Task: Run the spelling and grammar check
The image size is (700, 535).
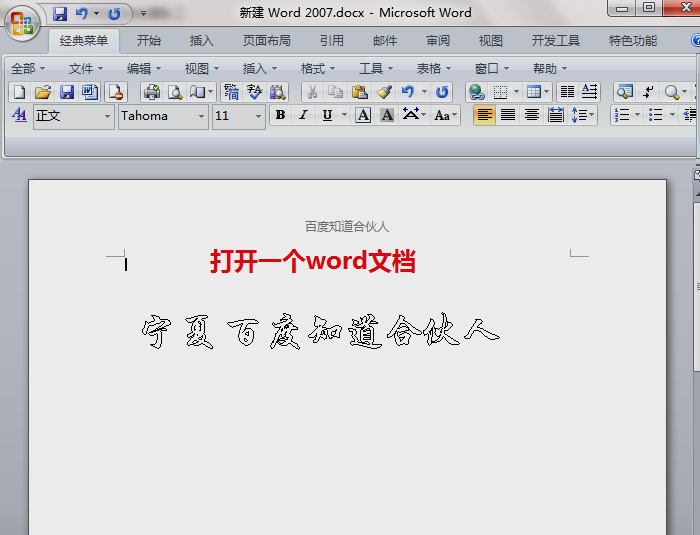Action: (254, 92)
